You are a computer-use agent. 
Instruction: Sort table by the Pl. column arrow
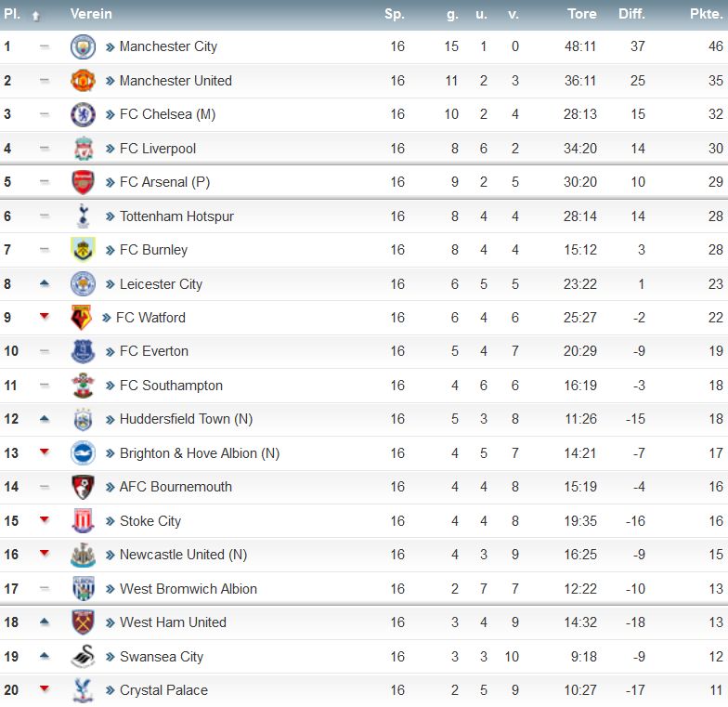[x=35, y=16]
